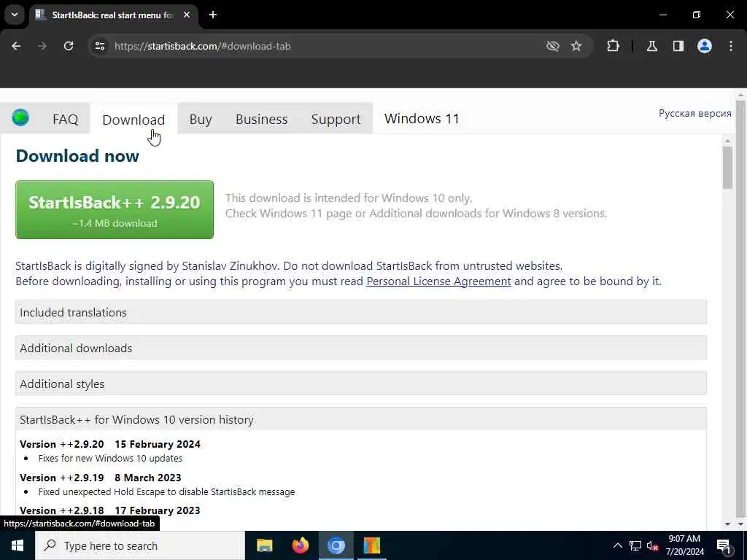Viewport: 747px width, 560px height.
Task: Open File Explorer from the taskbar
Action: [264, 545]
